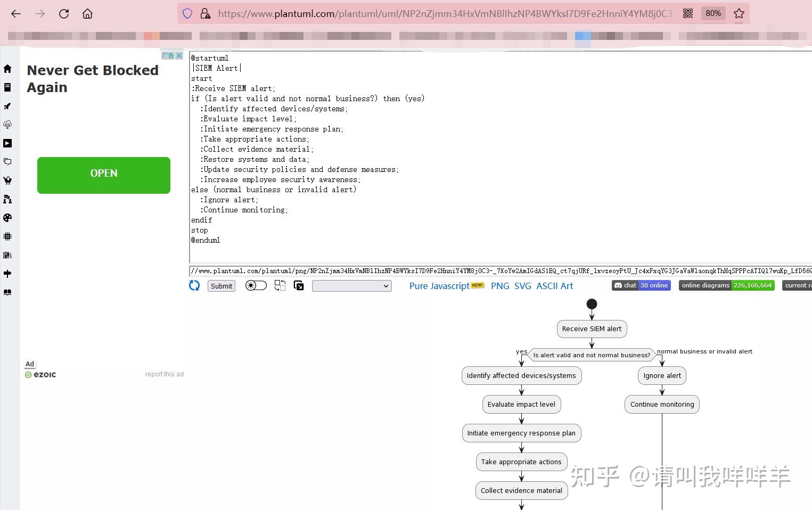Open the SVG link

522,286
